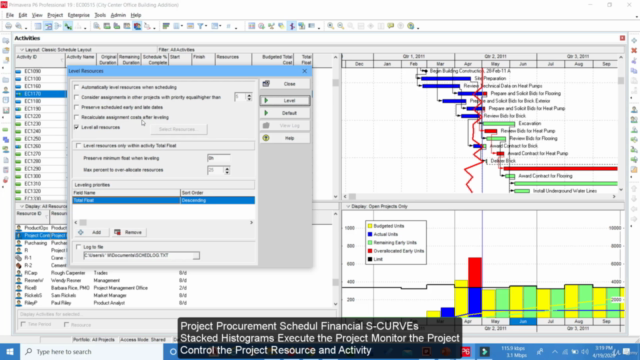Click the P6 icon in the taskbar

pos(466,351)
